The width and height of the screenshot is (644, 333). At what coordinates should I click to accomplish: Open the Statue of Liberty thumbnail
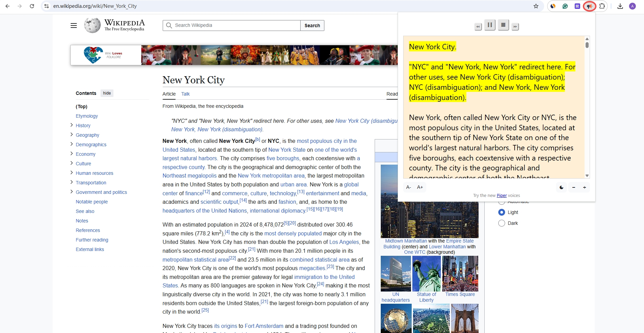[x=427, y=273]
